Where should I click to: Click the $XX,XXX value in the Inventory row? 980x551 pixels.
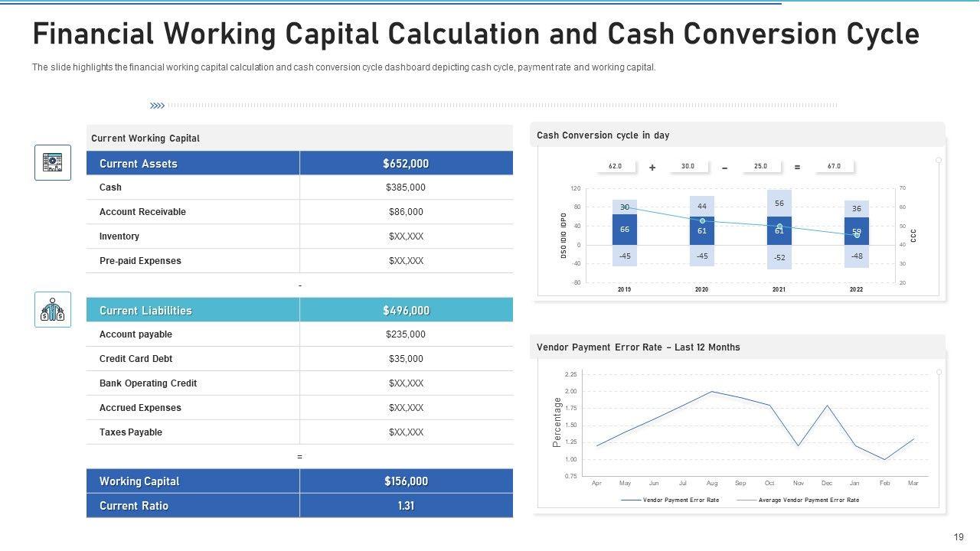click(406, 236)
